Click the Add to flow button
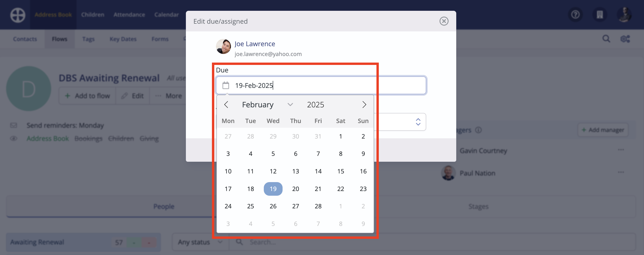The width and height of the screenshot is (644, 255). 88,96
